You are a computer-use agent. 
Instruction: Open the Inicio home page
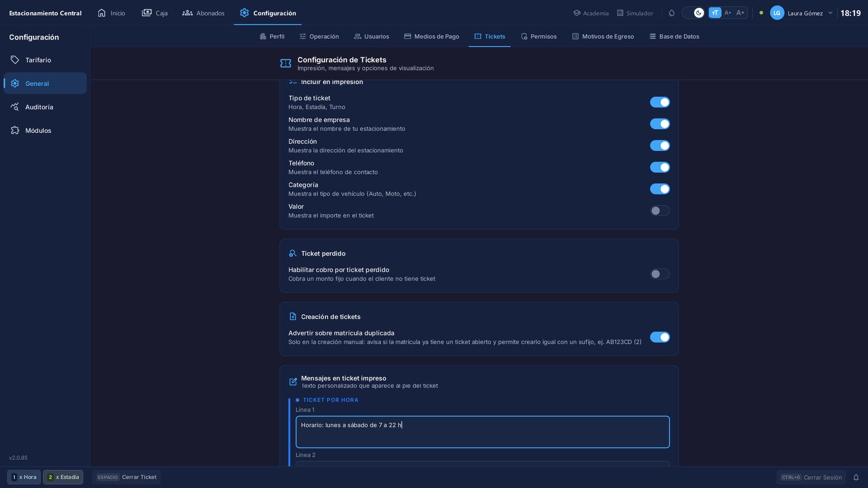pos(111,13)
